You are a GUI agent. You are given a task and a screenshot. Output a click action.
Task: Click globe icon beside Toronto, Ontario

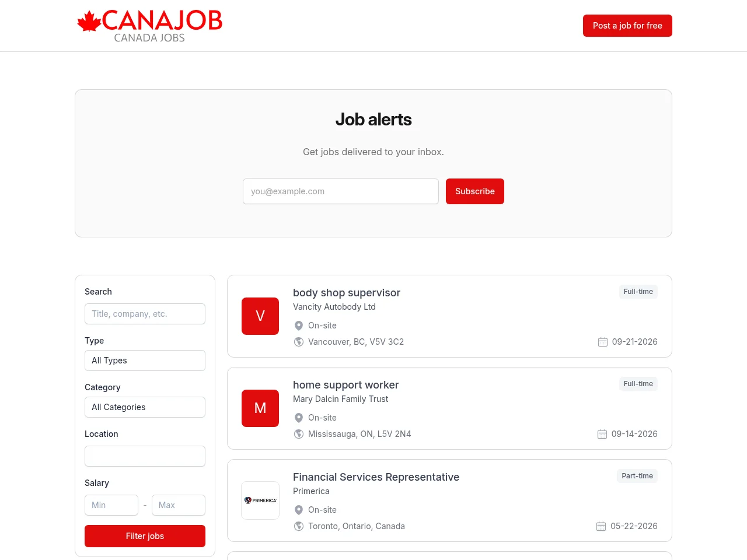[299, 526]
